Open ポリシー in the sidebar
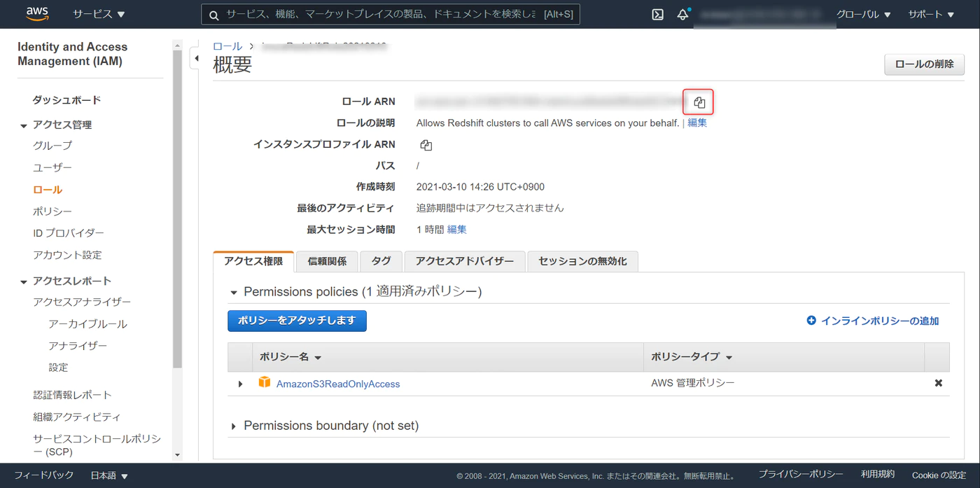Viewport: 980px width, 488px height. [52, 211]
